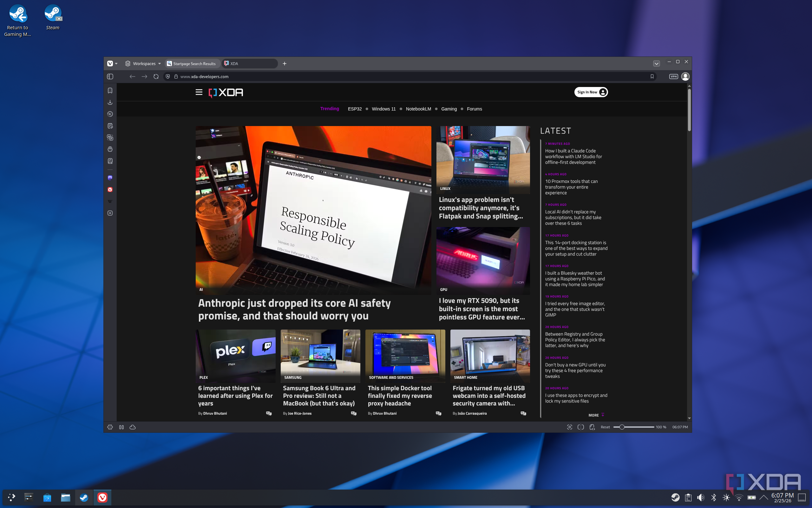The width and height of the screenshot is (812, 508).
Task: Open Steam desktop shortcut
Action: pyautogui.click(x=53, y=17)
